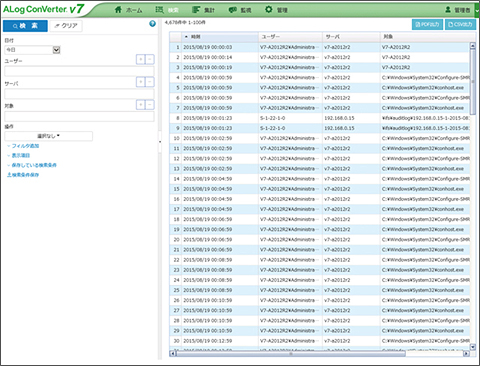This screenshot has width=480, height=366.
Task: Remove a ユーザー condition with the minus button
Action: click(x=150, y=60)
